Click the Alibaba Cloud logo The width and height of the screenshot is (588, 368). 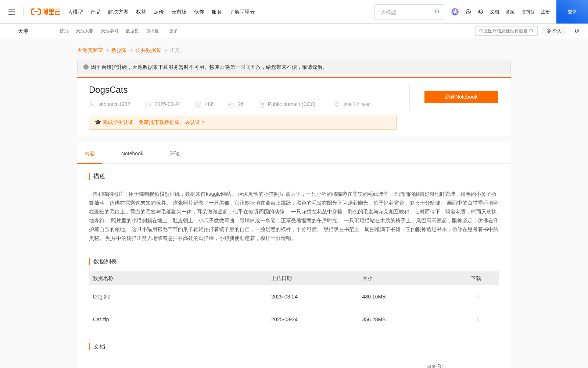click(x=45, y=12)
